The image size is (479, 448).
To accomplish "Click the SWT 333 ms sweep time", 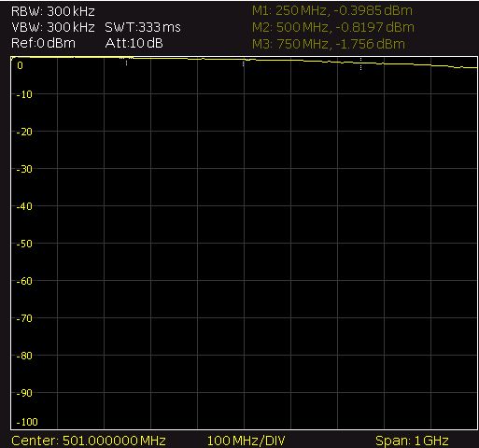I will point(143,27).
